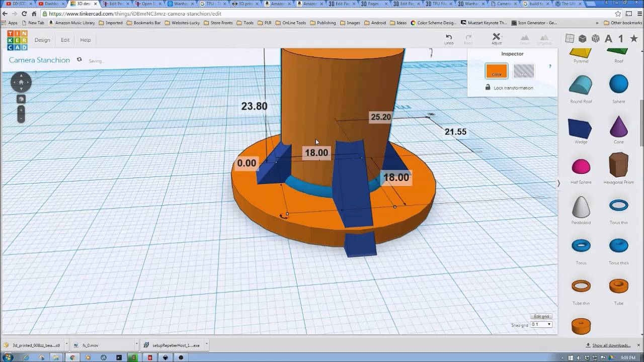The width and height of the screenshot is (644, 362).
Task: Open Inspector help question mark
Action: click(x=550, y=66)
